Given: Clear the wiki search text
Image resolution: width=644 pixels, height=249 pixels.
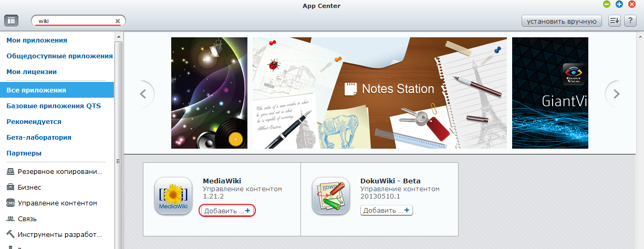Looking at the screenshot, I should (x=118, y=22).
